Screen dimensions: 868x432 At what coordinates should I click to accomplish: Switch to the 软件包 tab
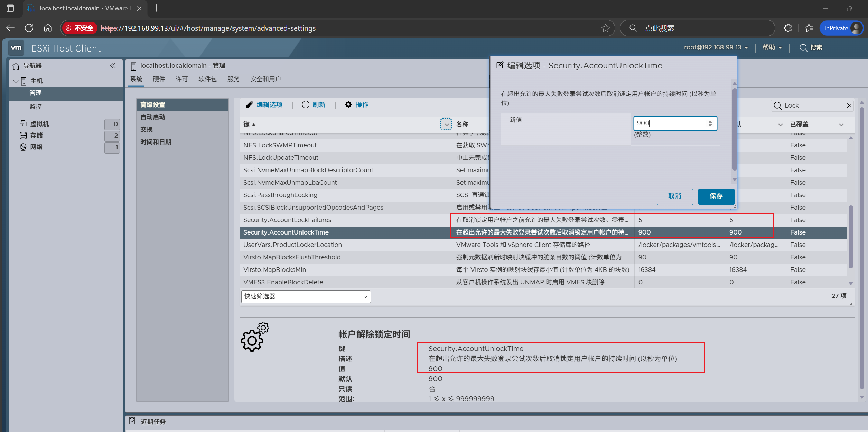[x=207, y=79]
